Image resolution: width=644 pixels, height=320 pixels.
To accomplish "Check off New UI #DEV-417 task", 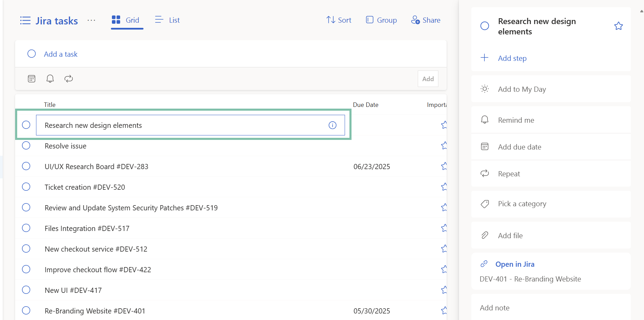I will coord(26,290).
